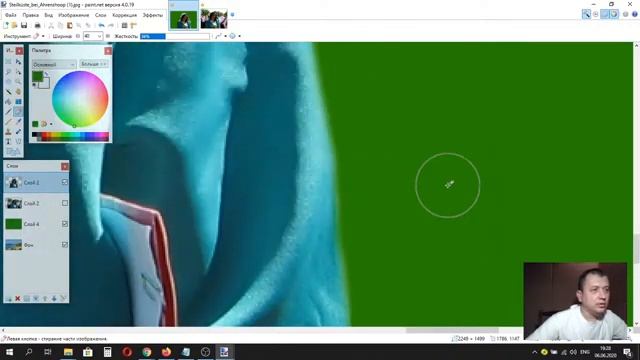Toggle the rulers toolbar icon

pos(133,25)
